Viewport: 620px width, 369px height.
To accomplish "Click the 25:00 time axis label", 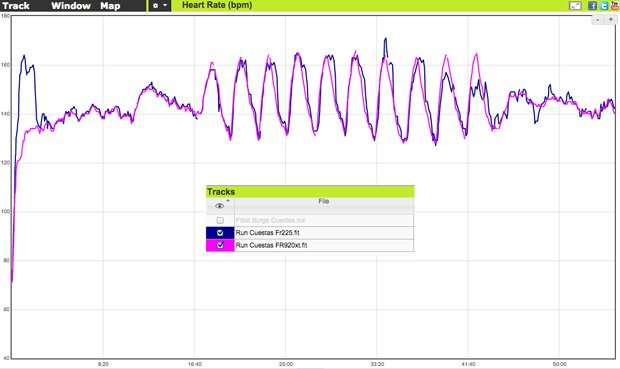I will point(286,364).
